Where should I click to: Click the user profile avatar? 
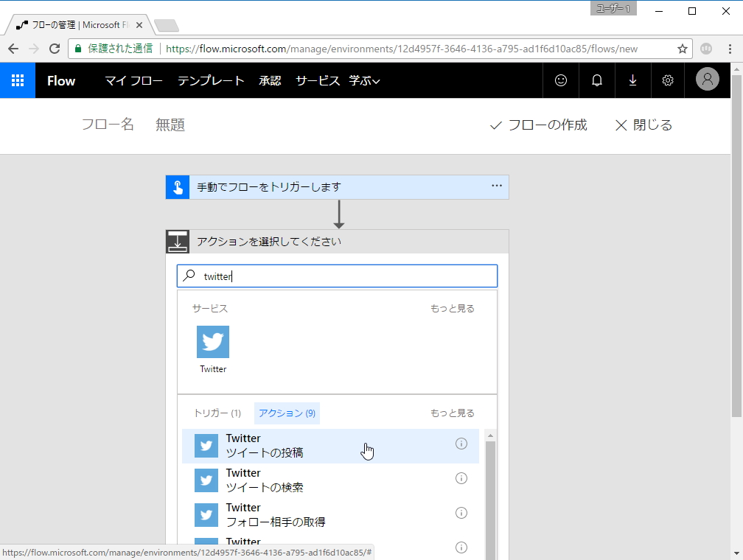[x=706, y=80]
